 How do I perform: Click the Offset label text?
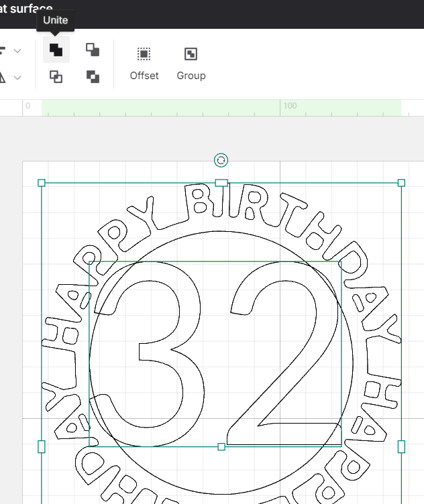click(144, 76)
